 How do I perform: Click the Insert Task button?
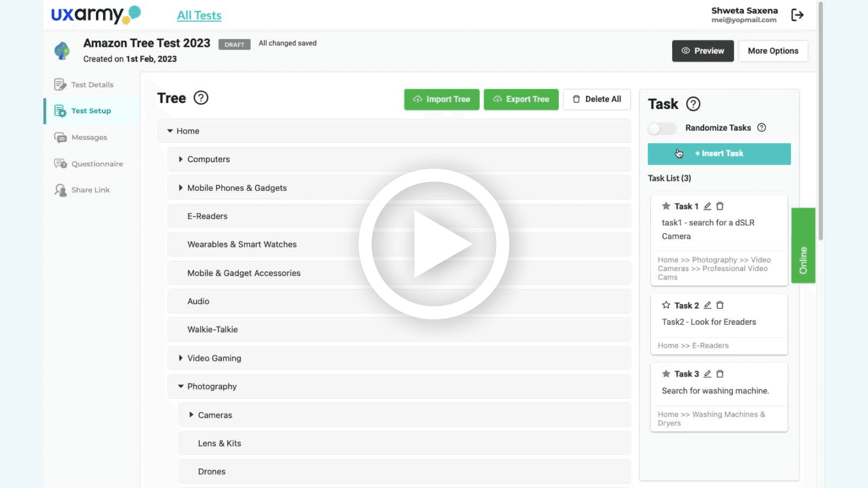click(x=719, y=154)
